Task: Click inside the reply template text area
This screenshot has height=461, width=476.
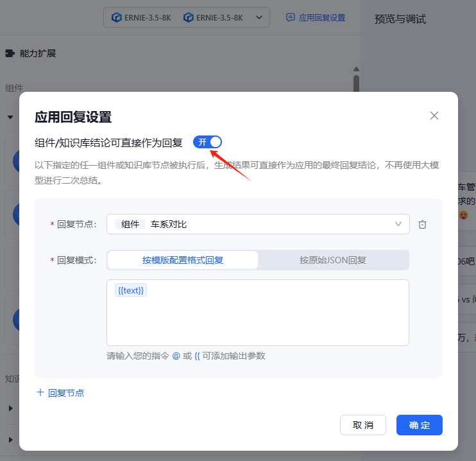Action: point(257,321)
